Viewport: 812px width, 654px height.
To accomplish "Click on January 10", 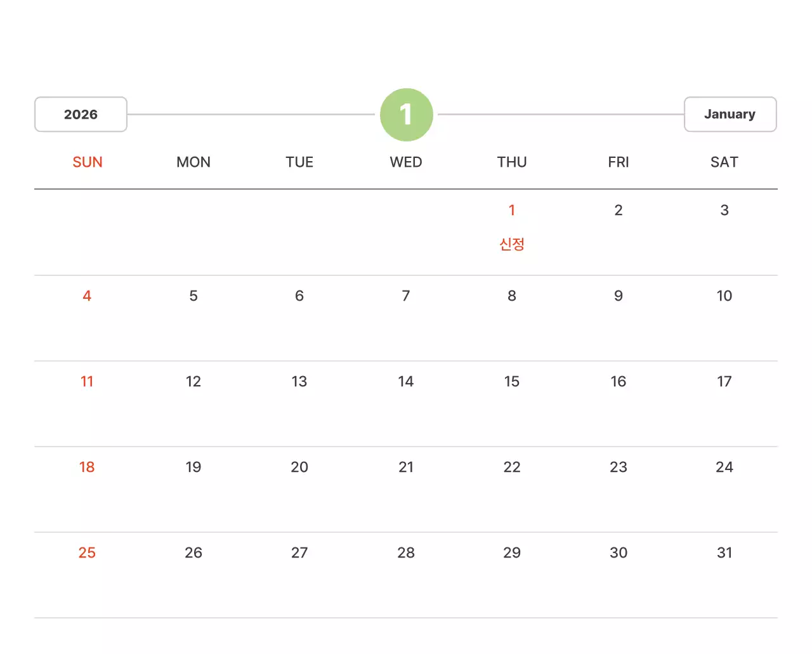I will tap(724, 296).
